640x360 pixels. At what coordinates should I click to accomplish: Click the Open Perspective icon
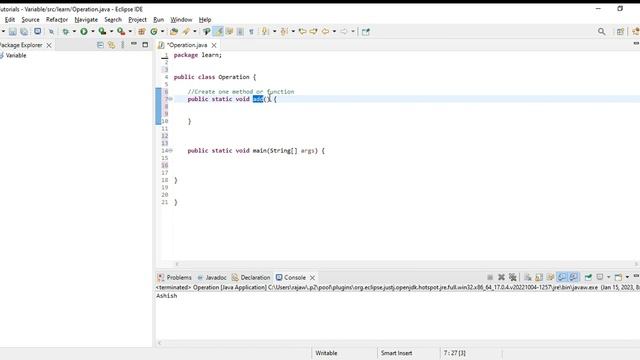tap(620, 31)
